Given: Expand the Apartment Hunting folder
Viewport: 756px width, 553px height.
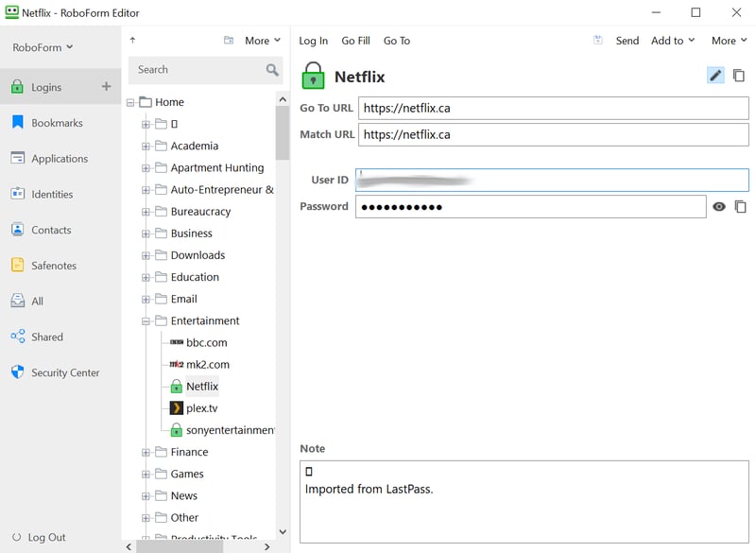Looking at the screenshot, I should (x=146, y=168).
